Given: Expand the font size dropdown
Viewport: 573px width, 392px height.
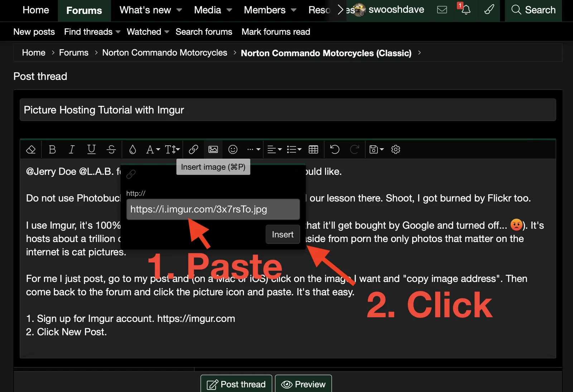Looking at the screenshot, I should click(172, 149).
